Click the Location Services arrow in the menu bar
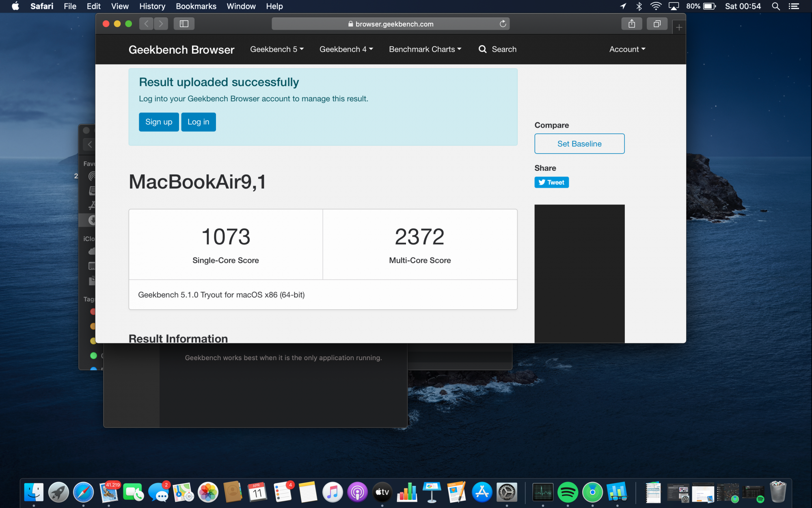Screen dimensions: 812x508 [623, 6]
